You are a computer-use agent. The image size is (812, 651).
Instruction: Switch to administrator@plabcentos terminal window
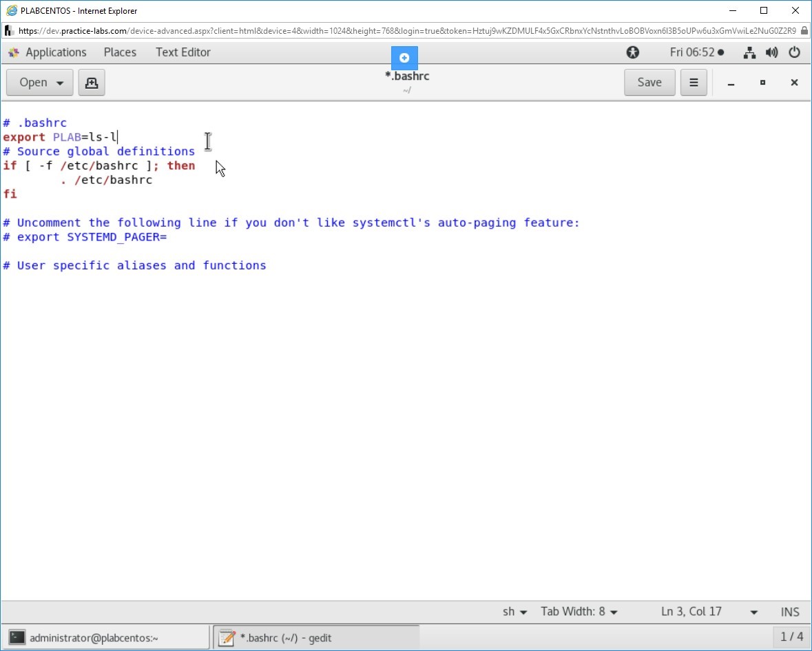pyautogui.click(x=107, y=638)
